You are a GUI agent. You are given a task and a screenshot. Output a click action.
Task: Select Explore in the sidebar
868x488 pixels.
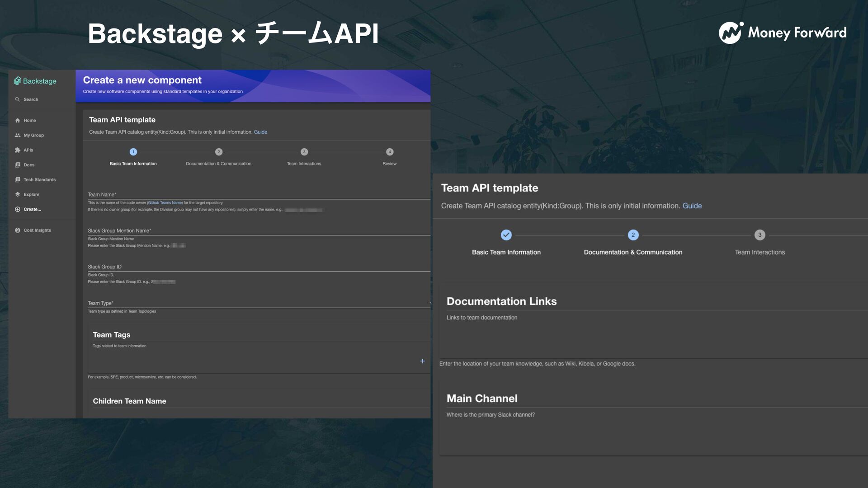[x=32, y=195]
